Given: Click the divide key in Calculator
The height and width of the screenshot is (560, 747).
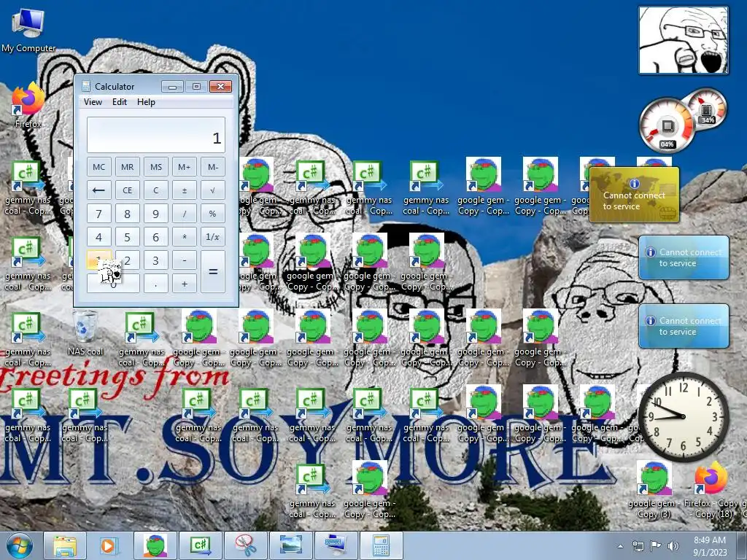Looking at the screenshot, I should point(185,214).
